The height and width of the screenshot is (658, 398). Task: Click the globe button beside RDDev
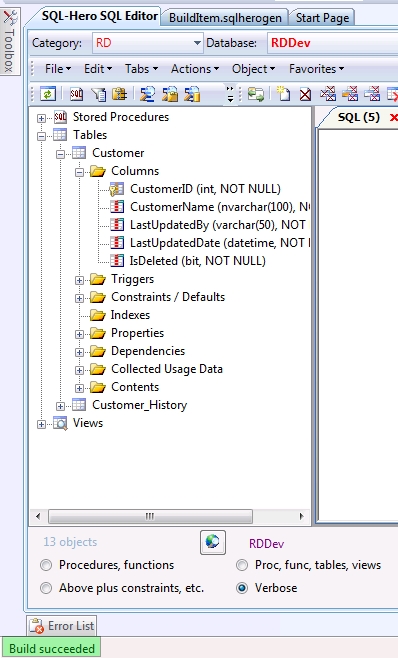(213, 542)
